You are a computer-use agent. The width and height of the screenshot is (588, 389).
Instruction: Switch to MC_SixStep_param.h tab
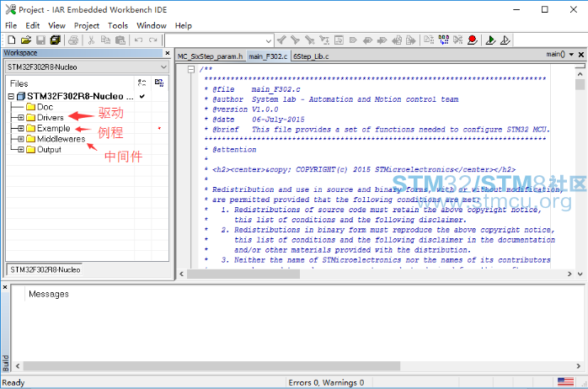[211, 56]
